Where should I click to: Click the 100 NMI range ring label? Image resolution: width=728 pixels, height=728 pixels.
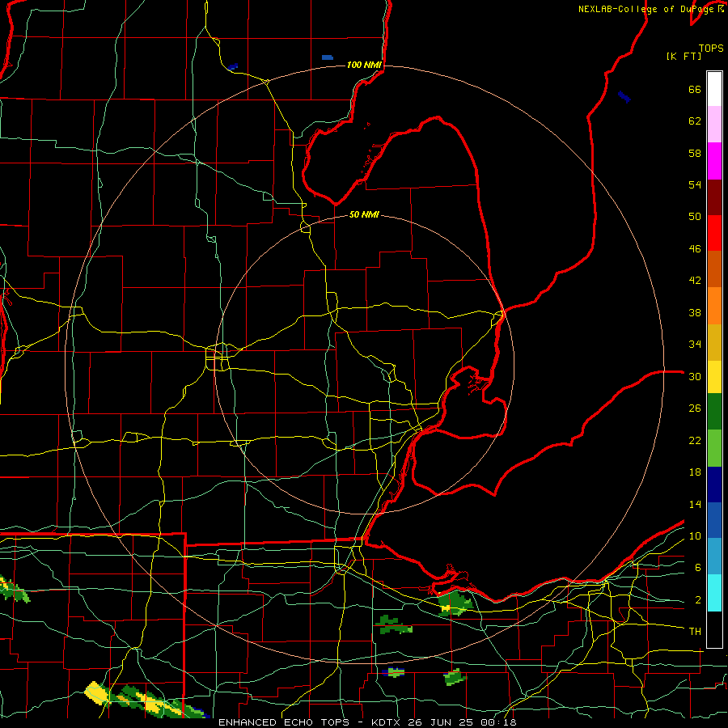[x=364, y=65]
